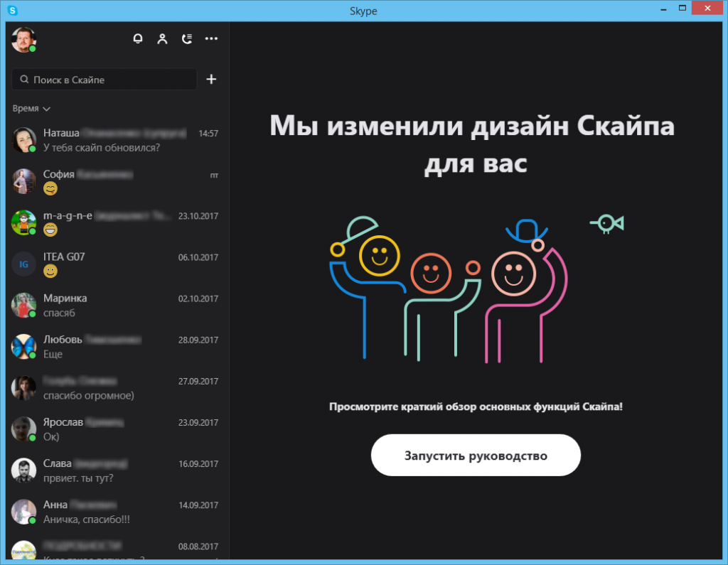Open the contacts person icon
728x565 pixels.
point(162,38)
